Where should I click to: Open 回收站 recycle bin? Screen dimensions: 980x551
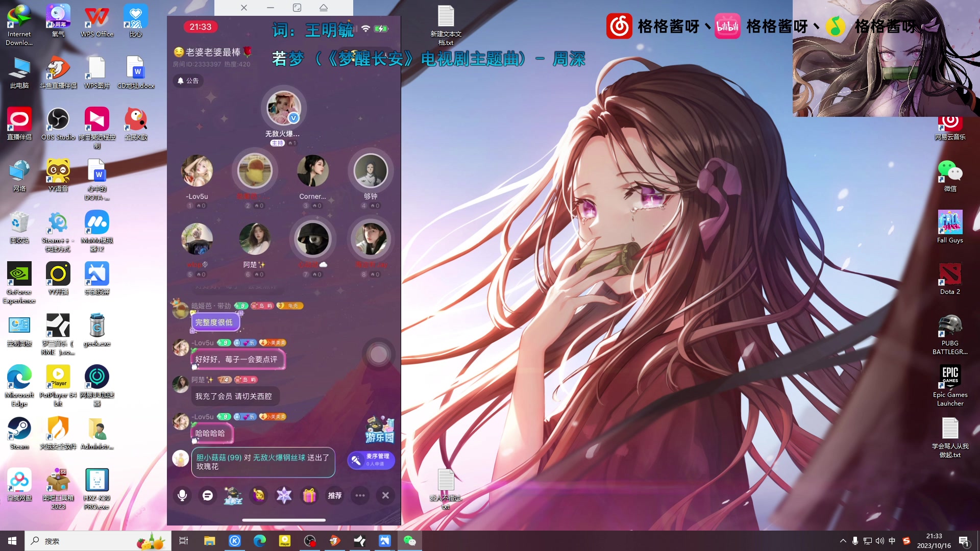pos(19,227)
